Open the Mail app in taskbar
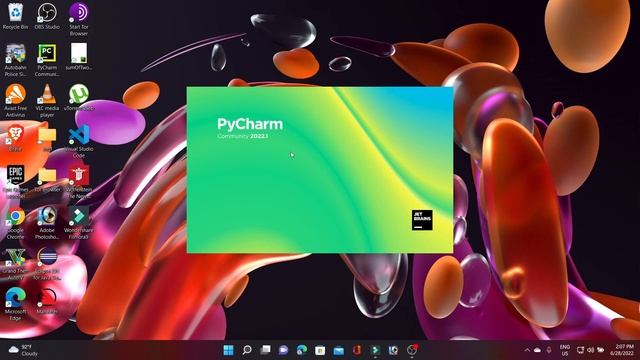The height and width of the screenshot is (360, 640). pos(338,350)
